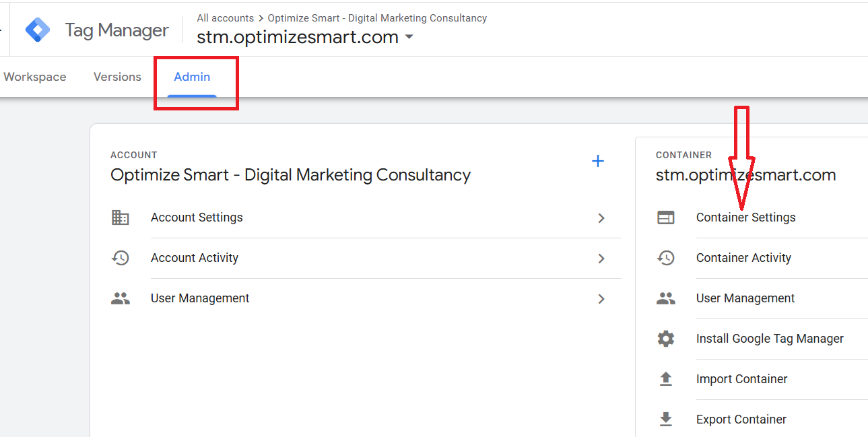Screen dimensions: 868x437
Task: Expand Account Activity using its chevron
Action: pos(601,259)
